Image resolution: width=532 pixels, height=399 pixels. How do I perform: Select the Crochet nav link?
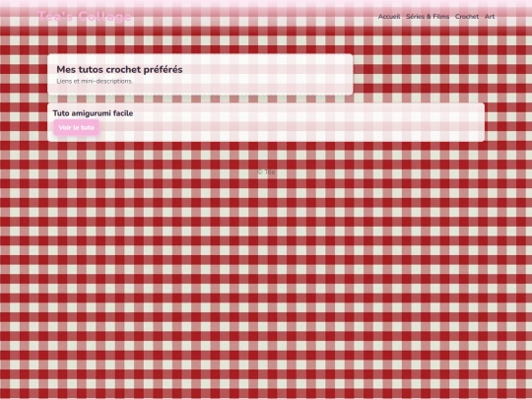click(x=467, y=17)
